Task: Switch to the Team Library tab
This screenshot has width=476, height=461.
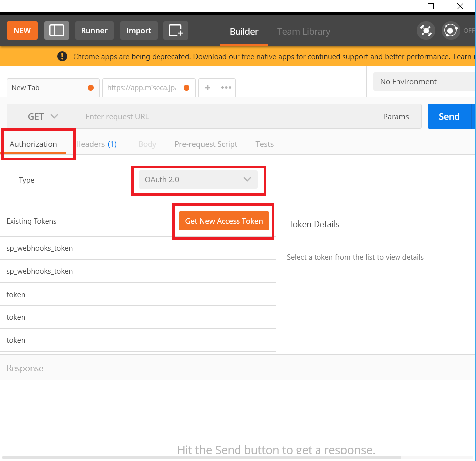Action: pos(304,32)
